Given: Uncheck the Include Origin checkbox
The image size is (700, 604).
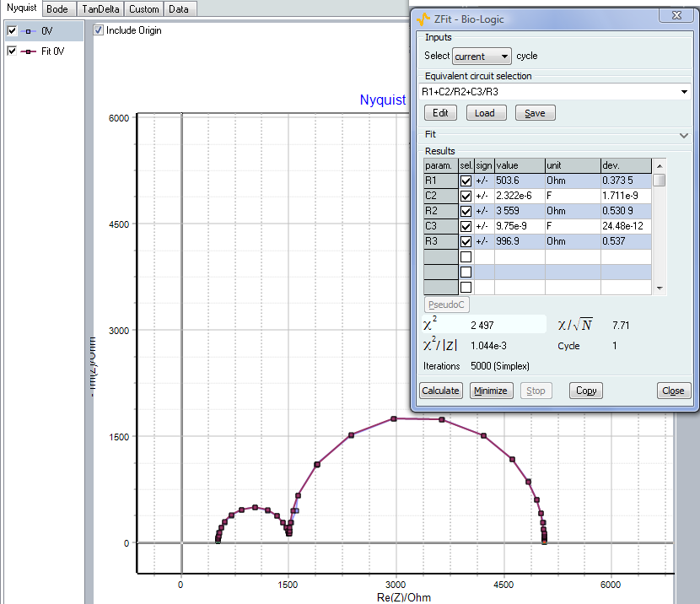Looking at the screenshot, I should pos(99,30).
